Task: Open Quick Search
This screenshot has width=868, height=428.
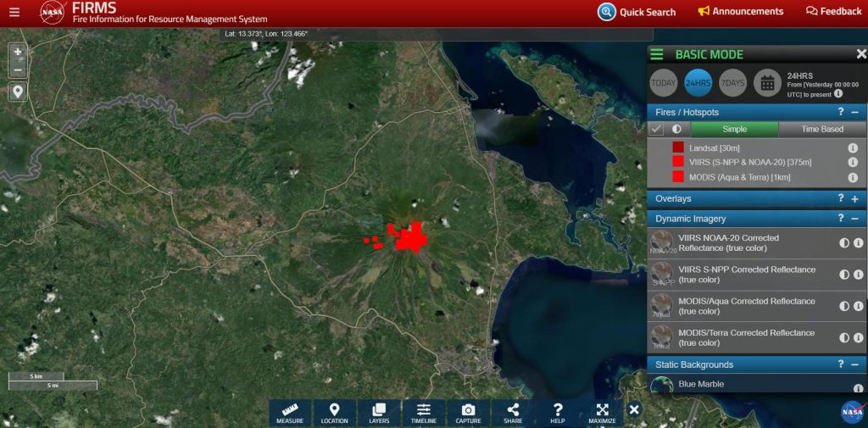Action: tap(637, 12)
